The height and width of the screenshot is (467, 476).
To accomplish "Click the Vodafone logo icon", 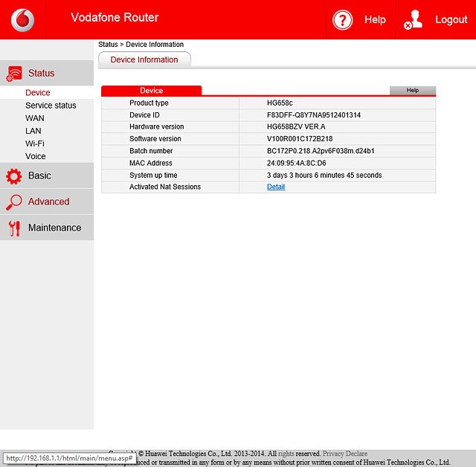I will tap(22, 20).
